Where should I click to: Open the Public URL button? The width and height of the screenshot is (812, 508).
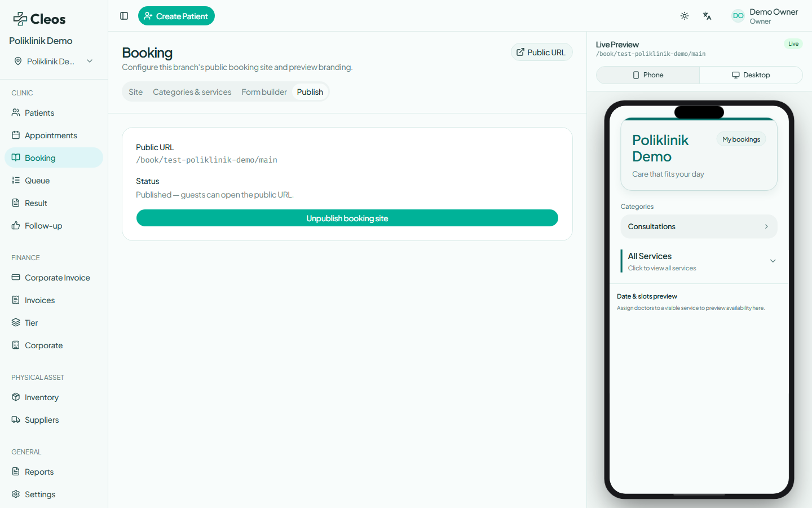(x=541, y=52)
